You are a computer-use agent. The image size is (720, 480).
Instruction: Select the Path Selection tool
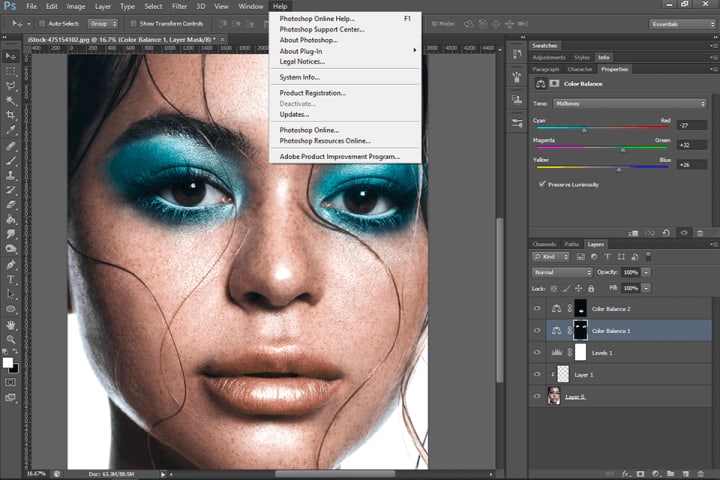pos(11,294)
